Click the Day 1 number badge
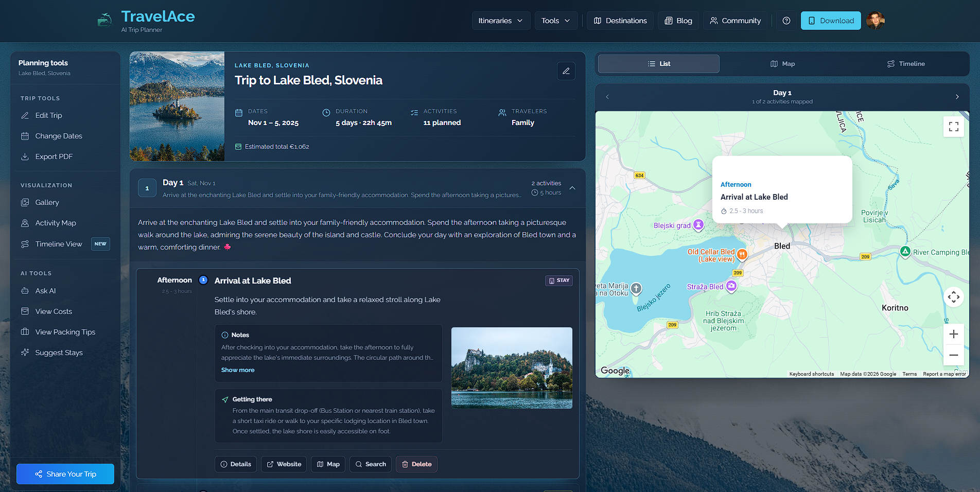980x492 pixels. pyautogui.click(x=147, y=188)
